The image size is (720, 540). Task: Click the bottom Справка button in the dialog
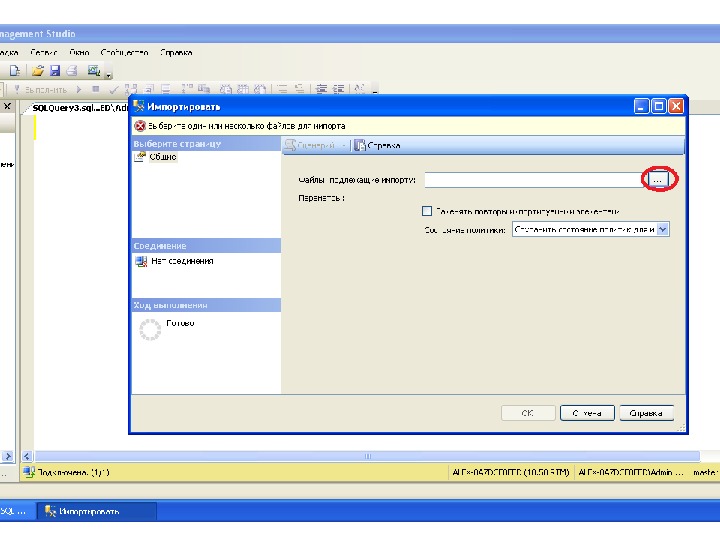coord(646,413)
